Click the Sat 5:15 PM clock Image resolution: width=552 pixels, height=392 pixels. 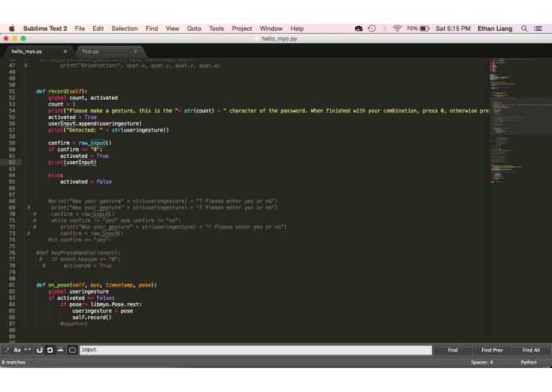coord(453,29)
